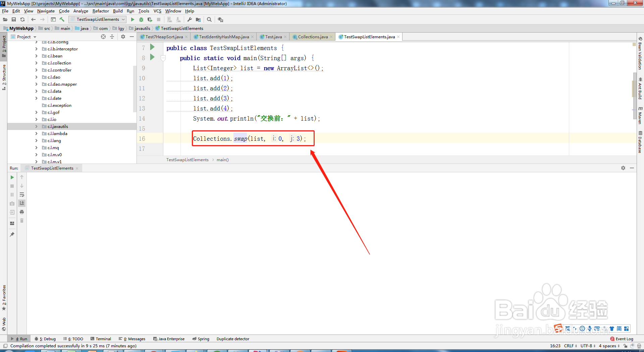The width and height of the screenshot is (644, 352).
Task: Click the line 8 run gutter arrow for main
Action: coord(152,57)
